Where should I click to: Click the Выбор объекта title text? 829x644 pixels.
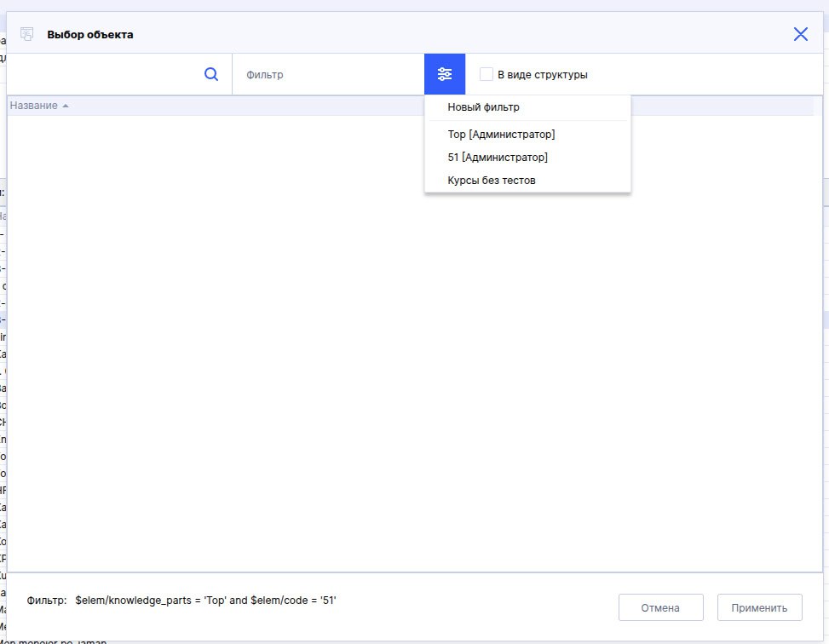(x=89, y=35)
